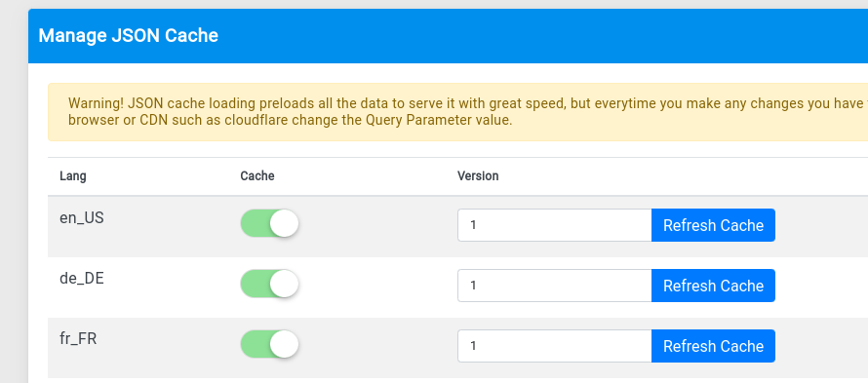Edit the fr_FR version input box
This screenshot has height=383, width=868.
[x=555, y=346]
